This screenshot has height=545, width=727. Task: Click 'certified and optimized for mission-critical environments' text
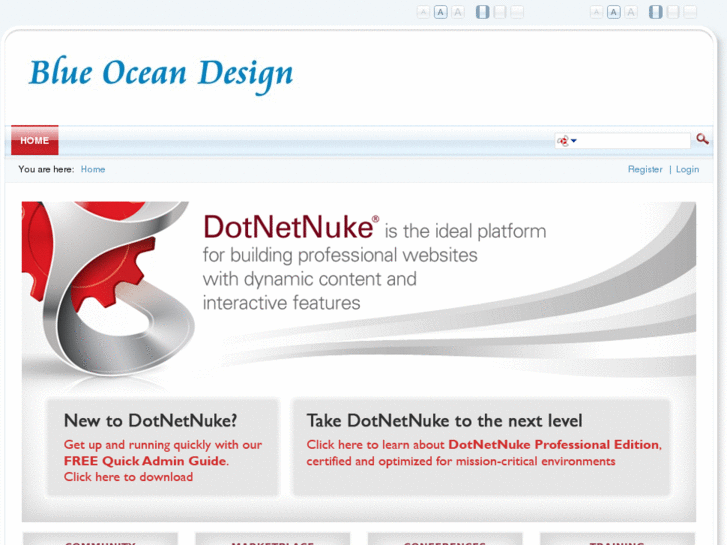461,461
